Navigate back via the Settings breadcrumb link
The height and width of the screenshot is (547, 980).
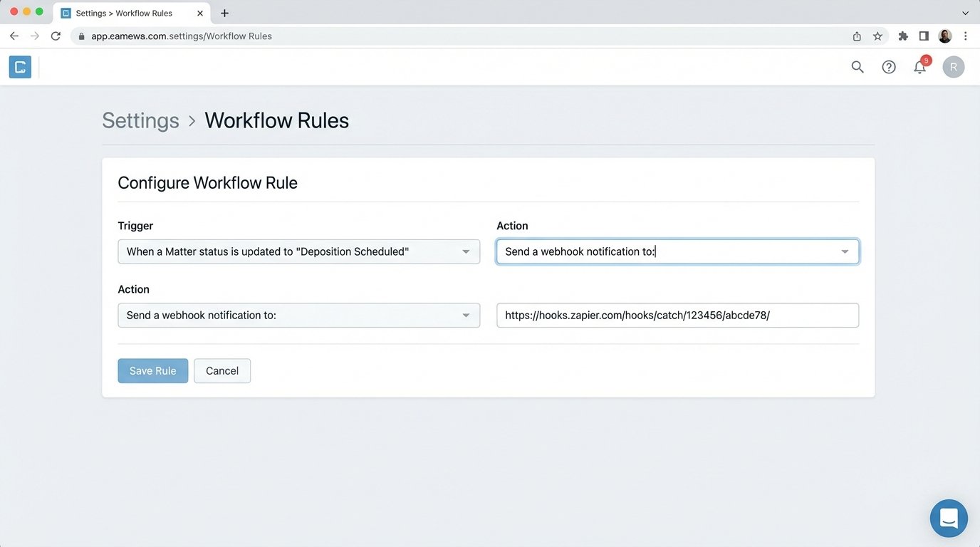click(x=140, y=120)
